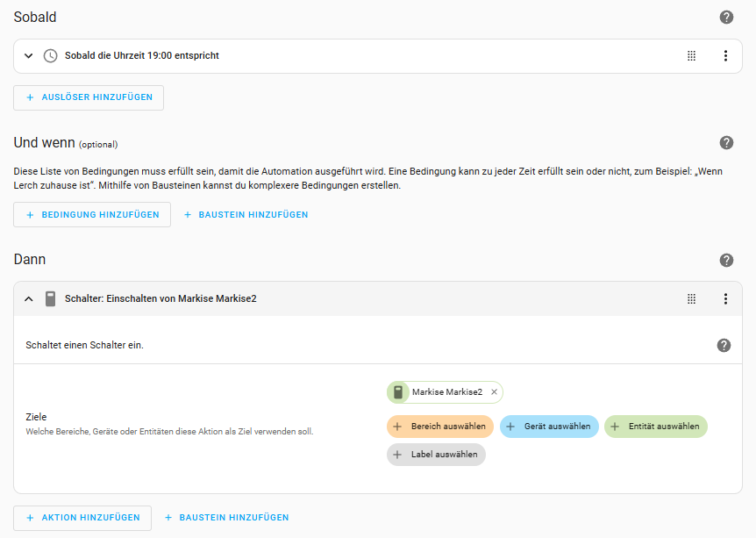The width and height of the screenshot is (756, 538).
Task: Show help for 'Schaltet einen Schalter ein'
Action: point(724,345)
